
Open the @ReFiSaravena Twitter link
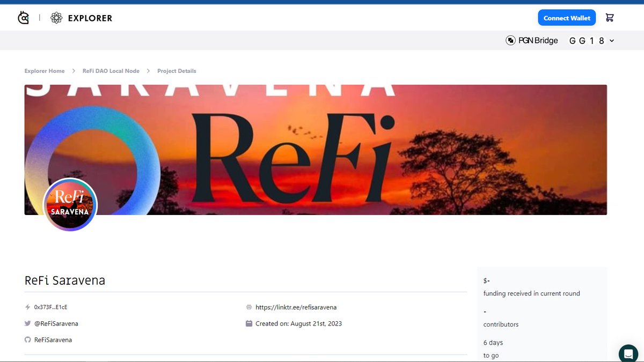pyautogui.click(x=56, y=323)
